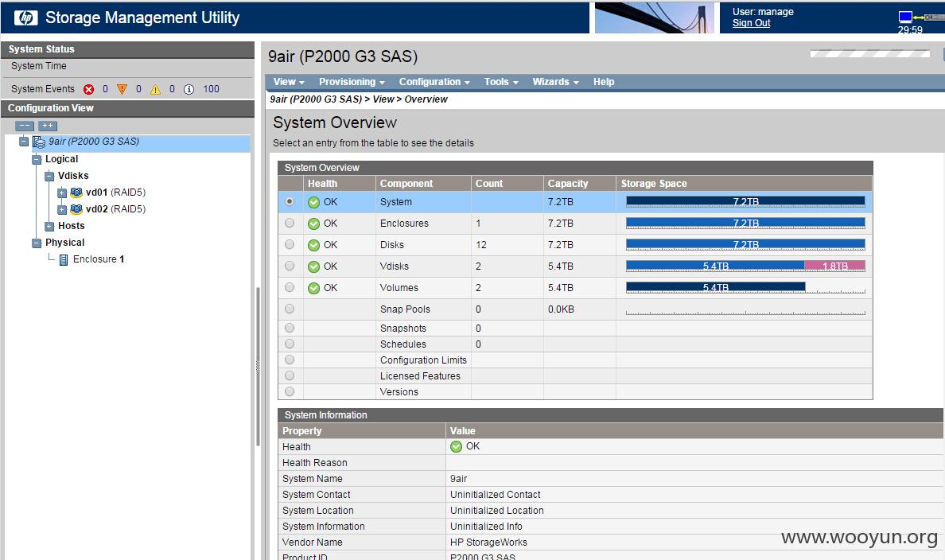The image size is (945, 560).
Task: Click the pink 1.8TB Vdisks space segment
Action: (834, 266)
